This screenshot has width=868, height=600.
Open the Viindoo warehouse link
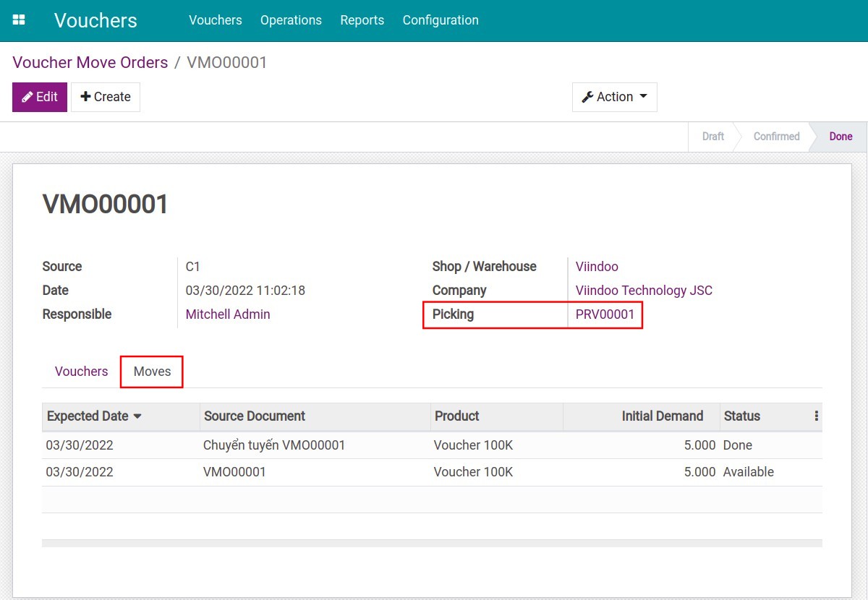pos(597,267)
